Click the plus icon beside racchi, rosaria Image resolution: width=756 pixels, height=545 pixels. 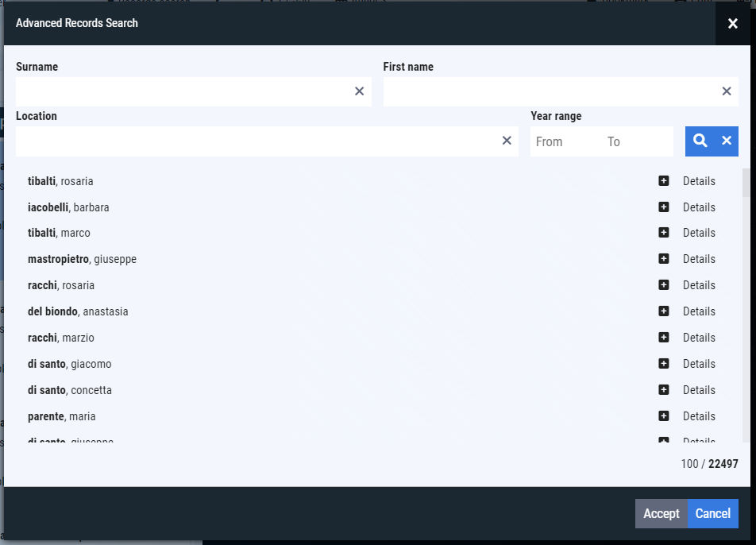pyautogui.click(x=664, y=284)
